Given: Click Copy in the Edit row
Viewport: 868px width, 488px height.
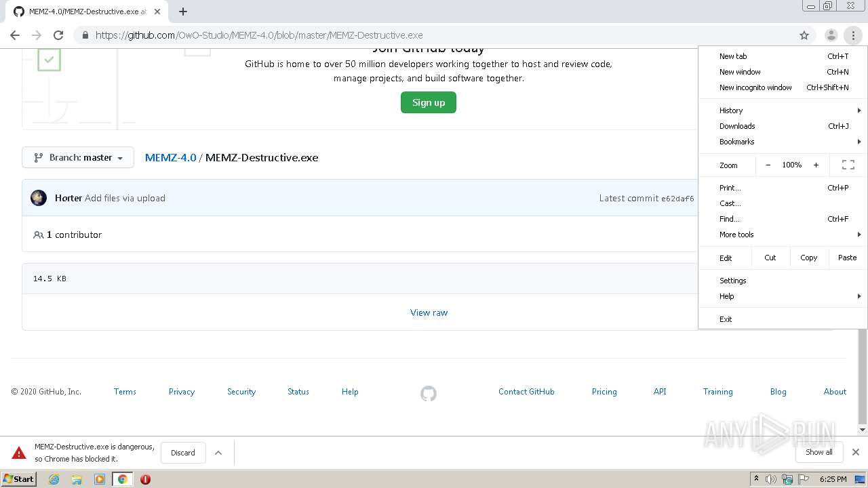Looking at the screenshot, I should click(808, 258).
